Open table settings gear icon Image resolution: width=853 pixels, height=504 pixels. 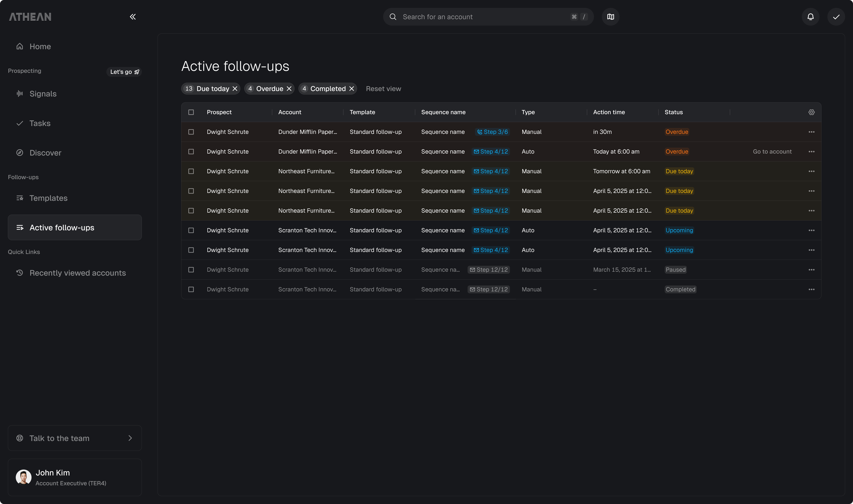tap(811, 112)
